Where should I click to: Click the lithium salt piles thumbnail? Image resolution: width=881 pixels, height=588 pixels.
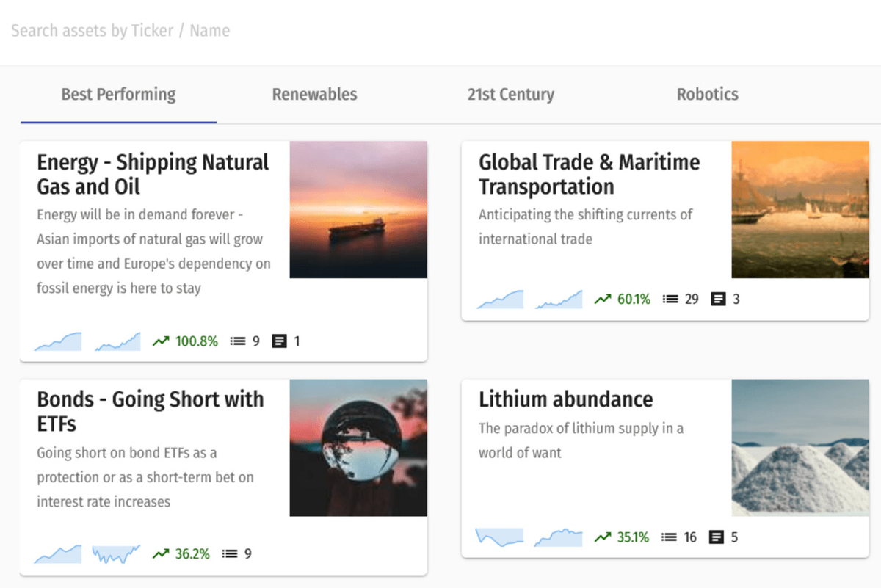[800, 448]
